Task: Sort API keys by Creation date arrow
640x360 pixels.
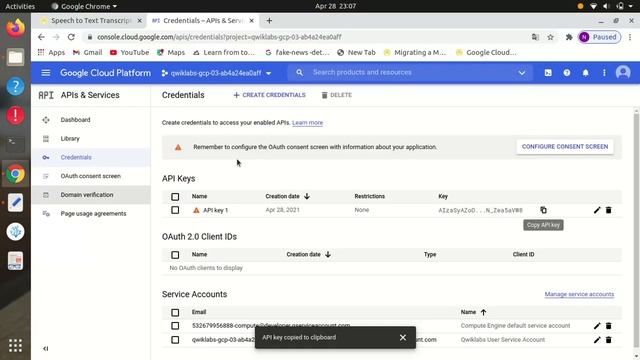Action: pos(307,196)
